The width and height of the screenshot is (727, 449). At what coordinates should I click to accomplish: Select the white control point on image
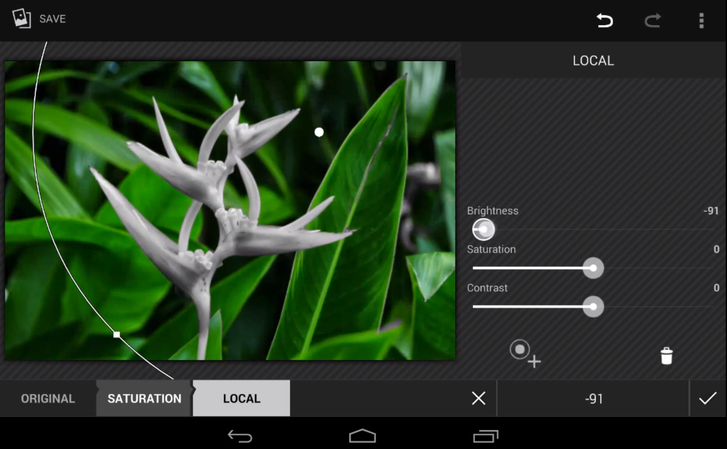pyautogui.click(x=319, y=132)
